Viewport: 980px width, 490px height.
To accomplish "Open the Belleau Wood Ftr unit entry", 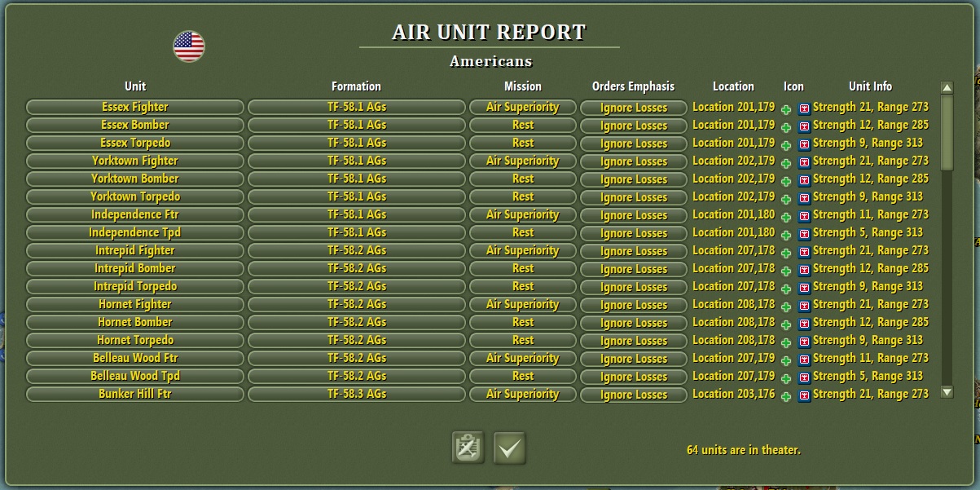I will click(134, 358).
